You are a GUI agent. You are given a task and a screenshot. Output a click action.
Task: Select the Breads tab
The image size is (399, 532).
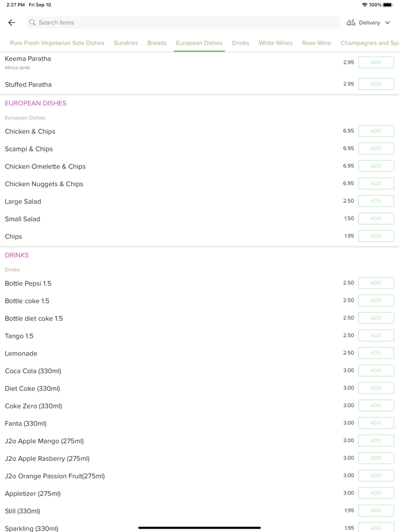pyautogui.click(x=157, y=43)
